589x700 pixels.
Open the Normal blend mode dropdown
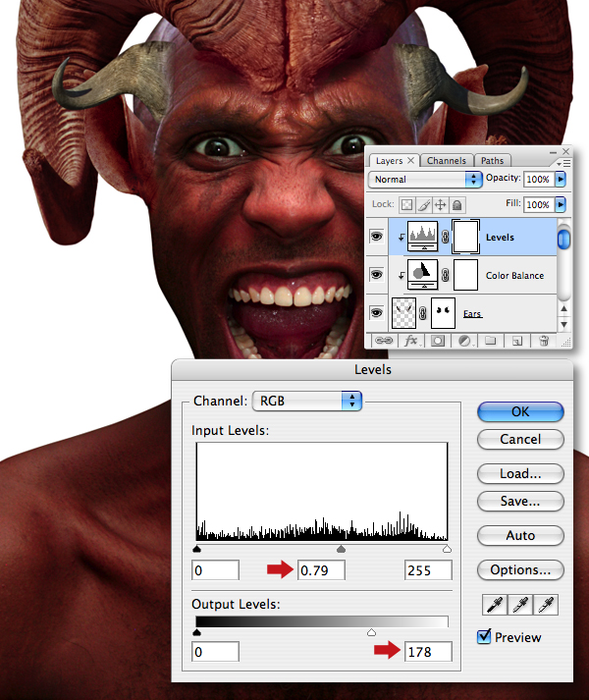click(x=425, y=180)
